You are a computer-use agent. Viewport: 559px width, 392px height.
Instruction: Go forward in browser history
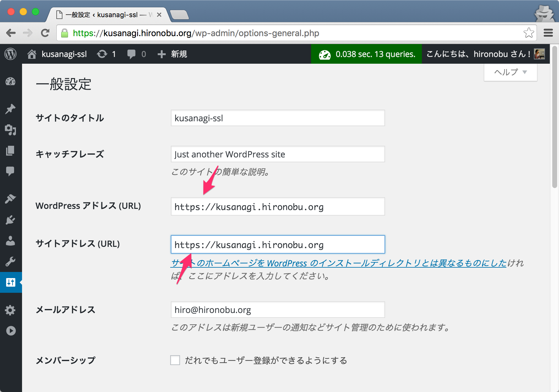click(28, 33)
